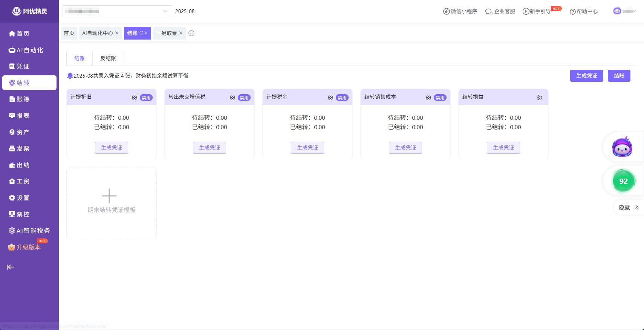
Task: Open gear settings for 转出未交增值税
Action: [x=233, y=98]
